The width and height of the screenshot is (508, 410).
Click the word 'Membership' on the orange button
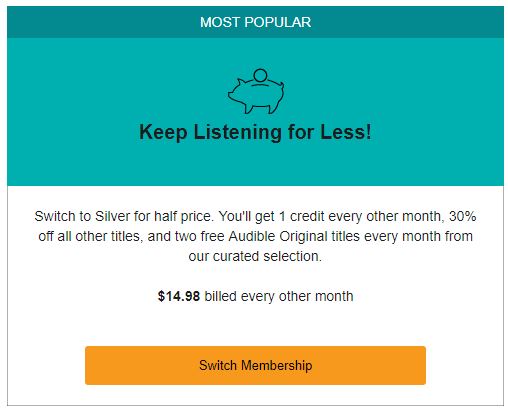(x=277, y=365)
